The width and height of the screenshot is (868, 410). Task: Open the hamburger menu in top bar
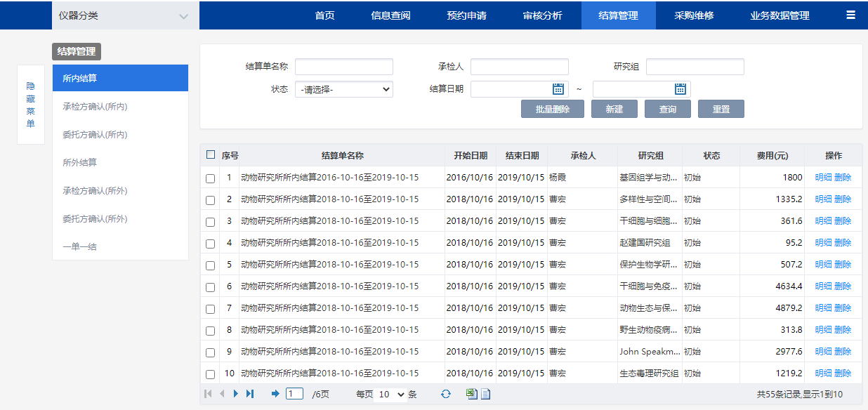(x=850, y=15)
